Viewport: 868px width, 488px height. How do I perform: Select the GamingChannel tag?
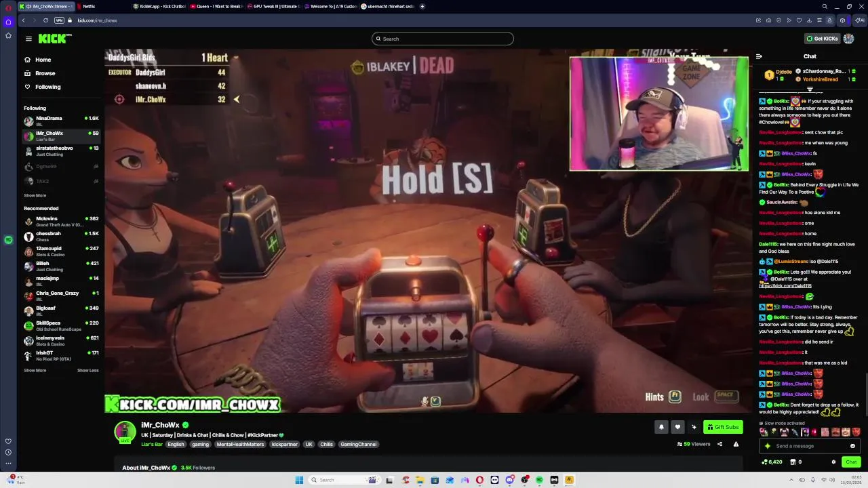tap(358, 445)
